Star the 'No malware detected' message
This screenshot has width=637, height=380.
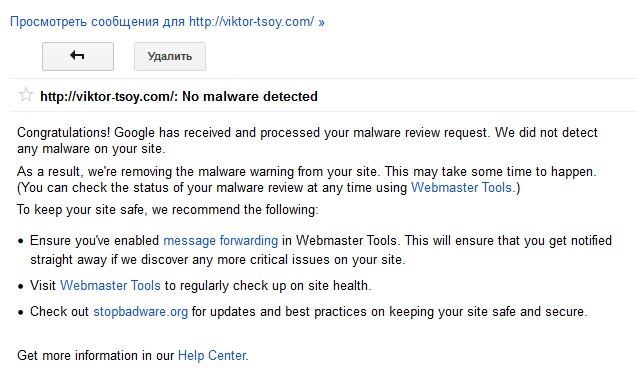click(26, 95)
